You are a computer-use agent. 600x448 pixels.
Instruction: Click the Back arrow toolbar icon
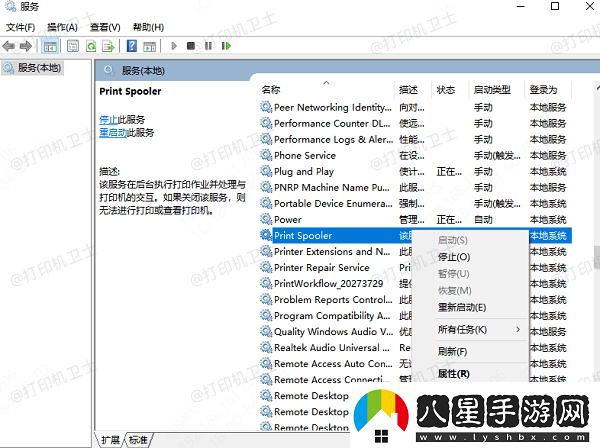pyautogui.click(x=9, y=46)
